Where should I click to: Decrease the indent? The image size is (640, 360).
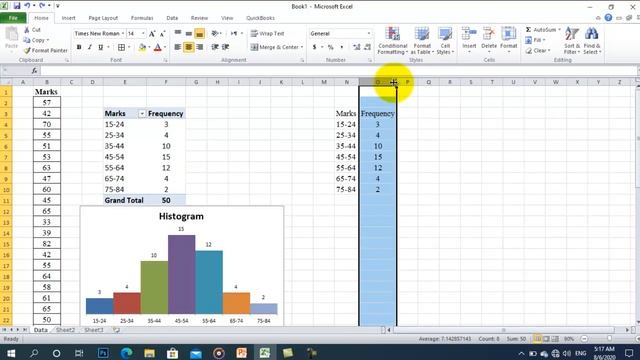215,47
